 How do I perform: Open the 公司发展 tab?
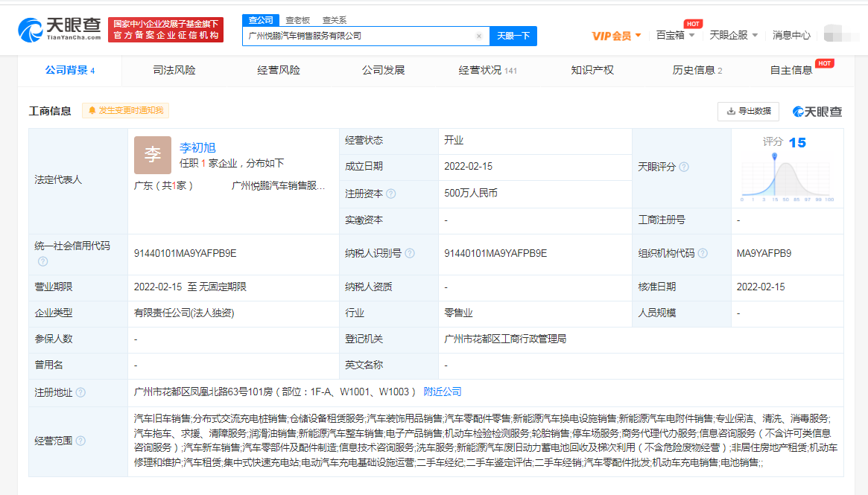383,70
